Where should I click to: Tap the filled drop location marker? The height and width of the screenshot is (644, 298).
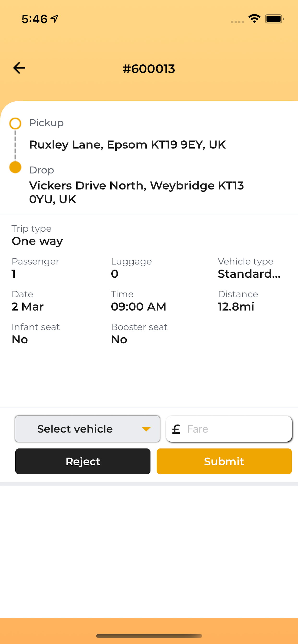[x=15, y=167]
